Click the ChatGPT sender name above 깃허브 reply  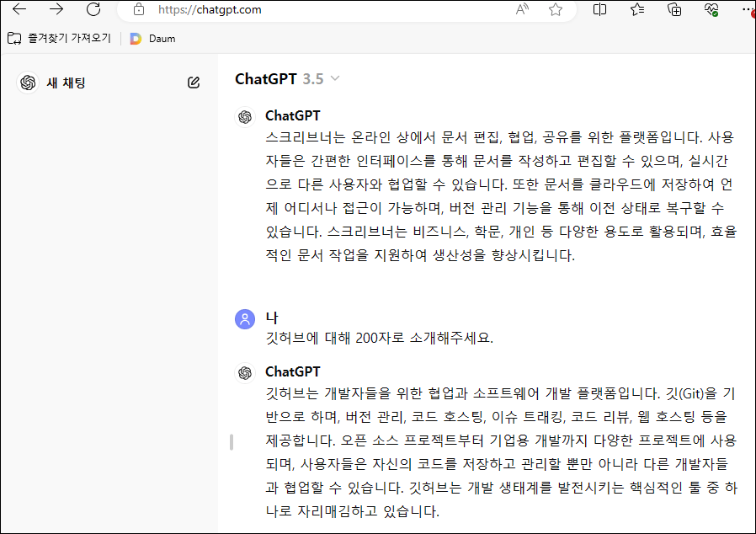pyautogui.click(x=293, y=371)
